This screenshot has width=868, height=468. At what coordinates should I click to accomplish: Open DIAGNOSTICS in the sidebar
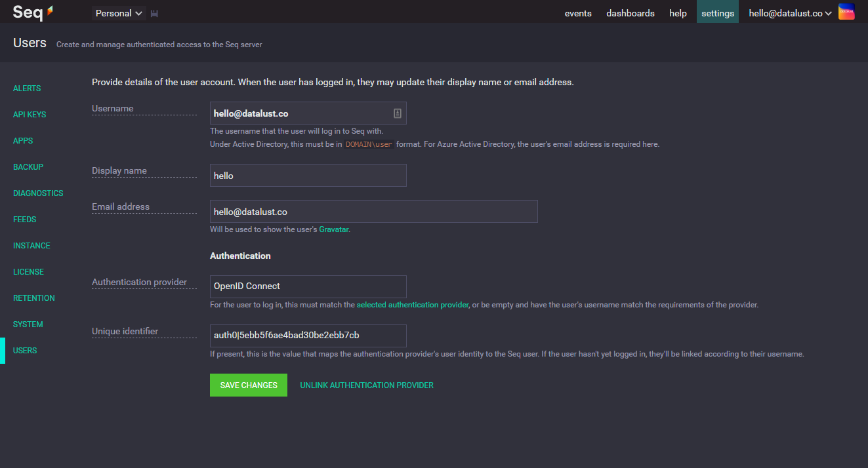coord(38,193)
